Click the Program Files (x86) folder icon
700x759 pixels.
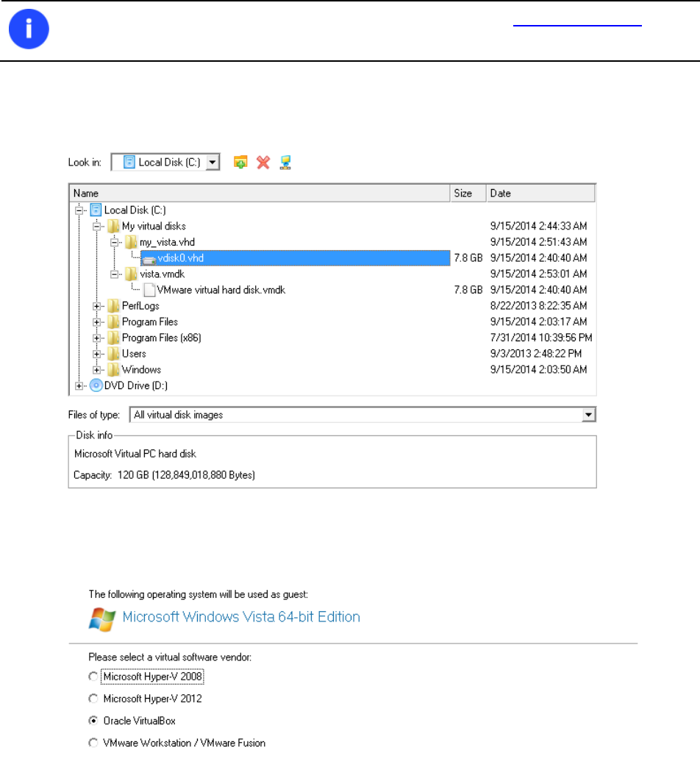pyautogui.click(x=114, y=338)
